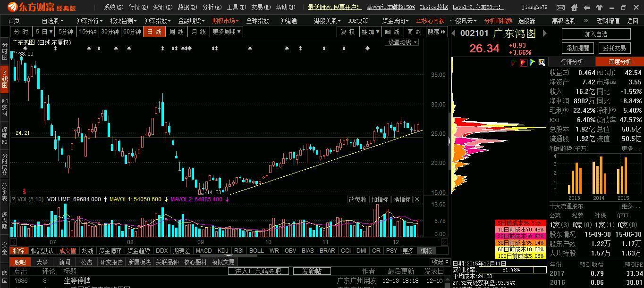The image size is (644, 288).
Task: Go to the previous stock with the left triangle
Action: click(454, 33)
